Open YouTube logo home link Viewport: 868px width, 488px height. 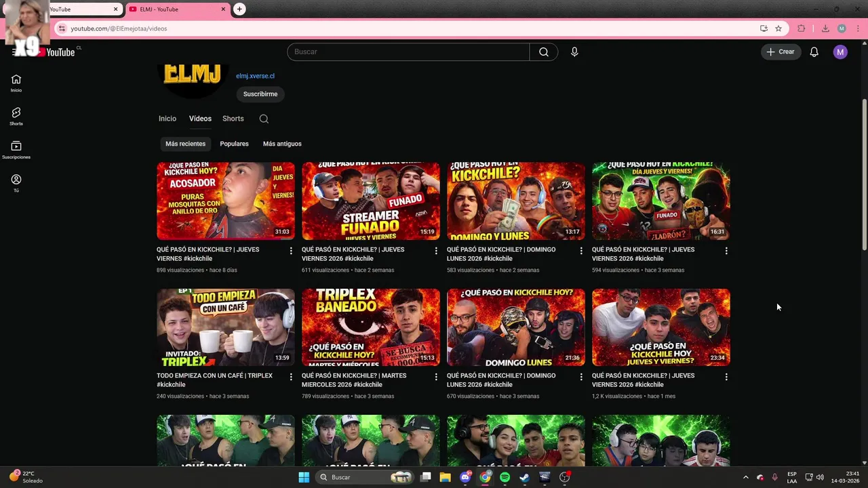point(56,52)
